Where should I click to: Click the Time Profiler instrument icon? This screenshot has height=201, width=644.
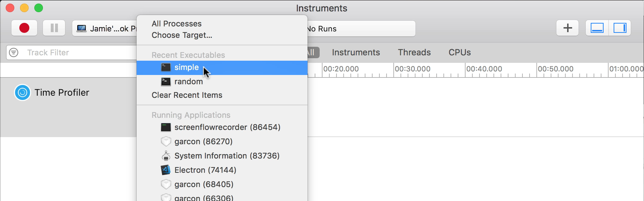click(x=23, y=93)
